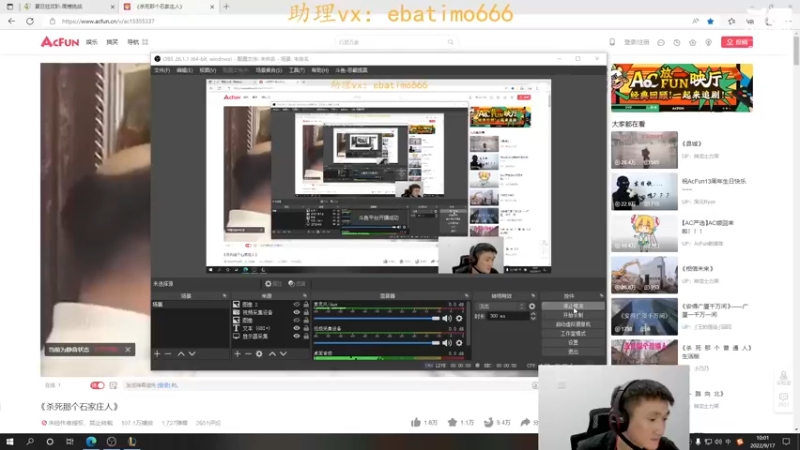This screenshot has height=450, width=800.
Task: Open settings gear of 视频采集设备 mixer channel
Action: pos(459,343)
